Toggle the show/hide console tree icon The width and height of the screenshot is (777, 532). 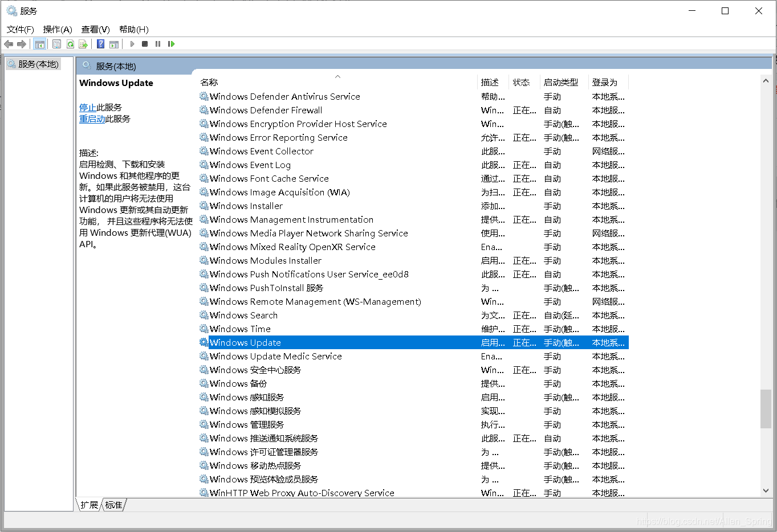[40, 44]
